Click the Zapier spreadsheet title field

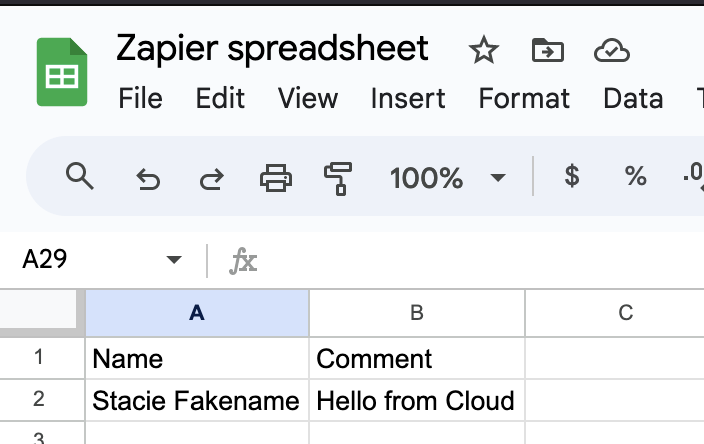point(273,48)
